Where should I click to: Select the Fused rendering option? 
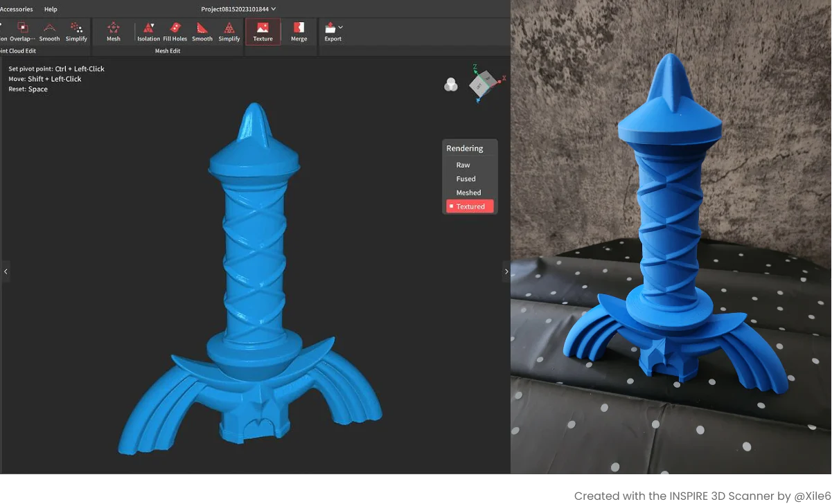click(x=466, y=179)
